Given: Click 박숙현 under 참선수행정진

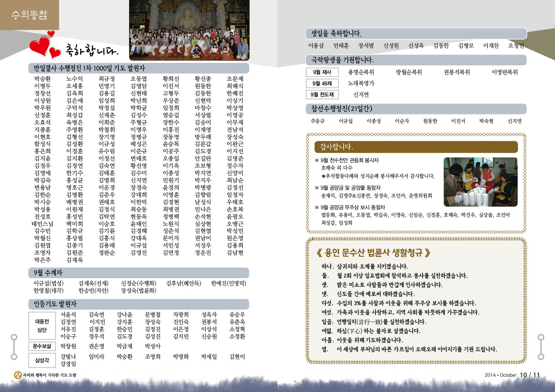Looking at the screenshot, I should [x=486, y=121].
